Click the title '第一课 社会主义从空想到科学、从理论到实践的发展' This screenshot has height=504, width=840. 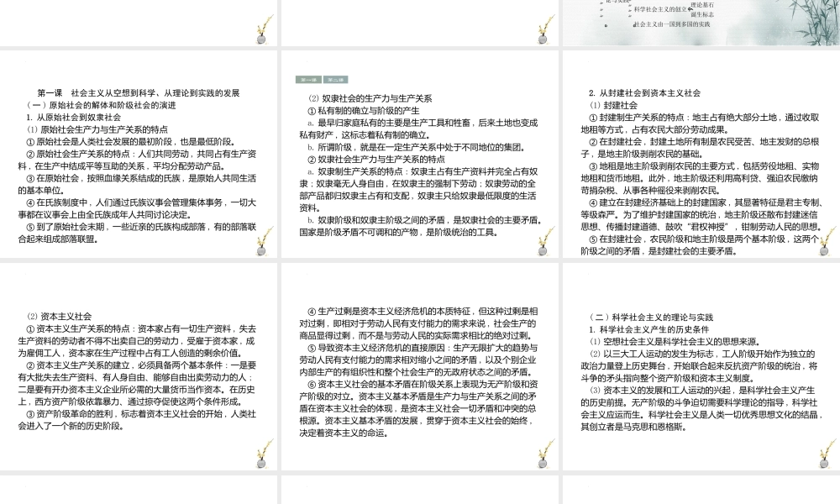coord(139,92)
